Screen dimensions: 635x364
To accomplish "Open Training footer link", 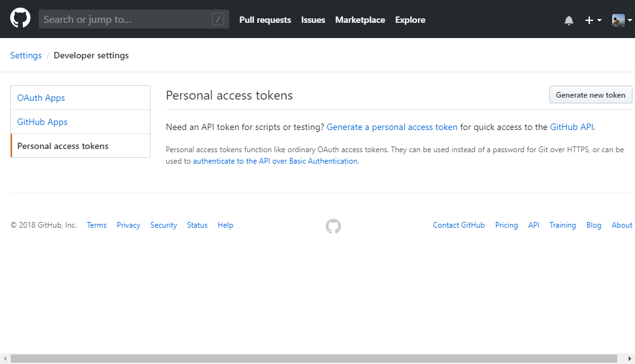I will pos(563,225).
